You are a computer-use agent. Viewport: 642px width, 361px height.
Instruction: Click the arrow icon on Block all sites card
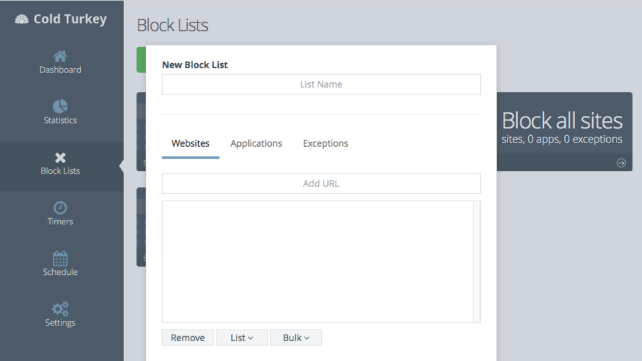pos(621,163)
